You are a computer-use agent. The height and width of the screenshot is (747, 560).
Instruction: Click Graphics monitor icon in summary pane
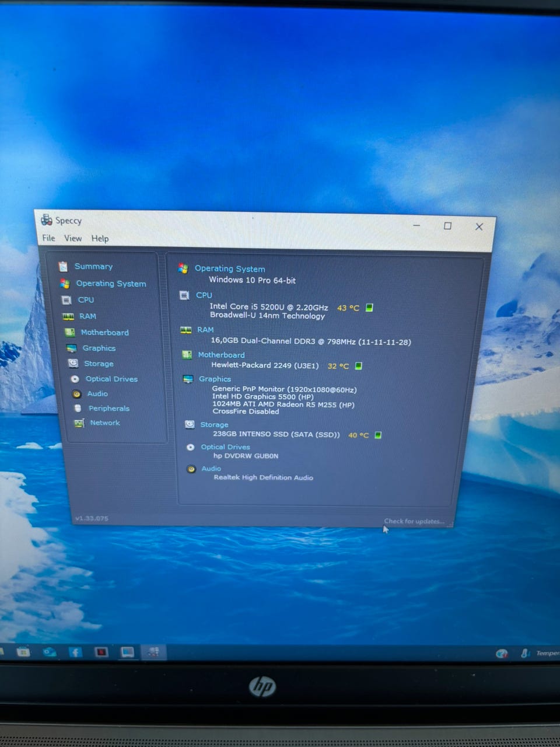tap(188, 379)
